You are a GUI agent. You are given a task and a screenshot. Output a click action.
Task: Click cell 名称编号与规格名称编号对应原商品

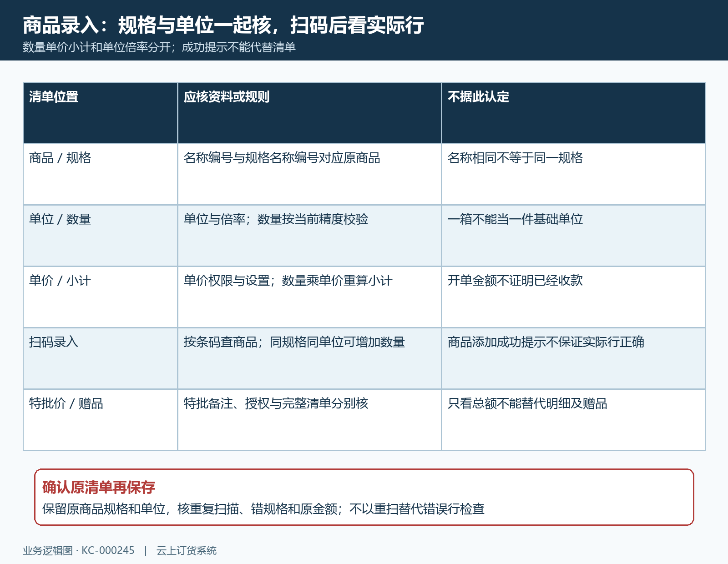(309, 174)
